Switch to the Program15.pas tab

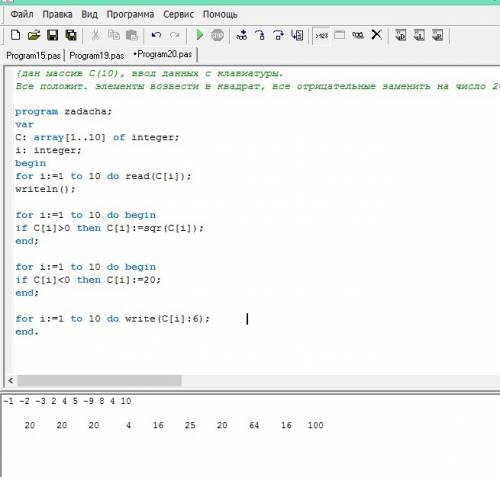tap(33, 55)
